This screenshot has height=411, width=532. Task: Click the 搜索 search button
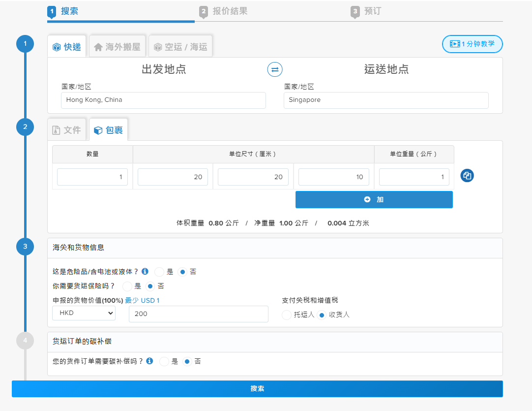(x=257, y=388)
